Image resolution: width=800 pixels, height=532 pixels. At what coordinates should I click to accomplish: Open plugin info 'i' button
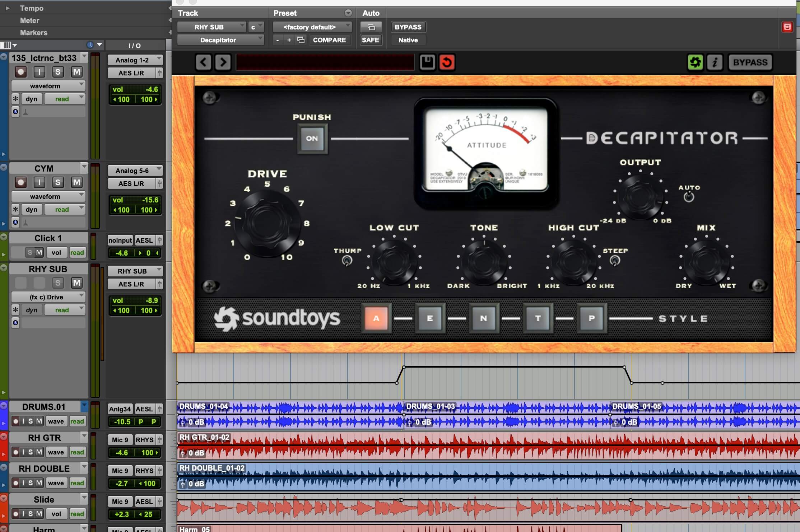tap(715, 62)
